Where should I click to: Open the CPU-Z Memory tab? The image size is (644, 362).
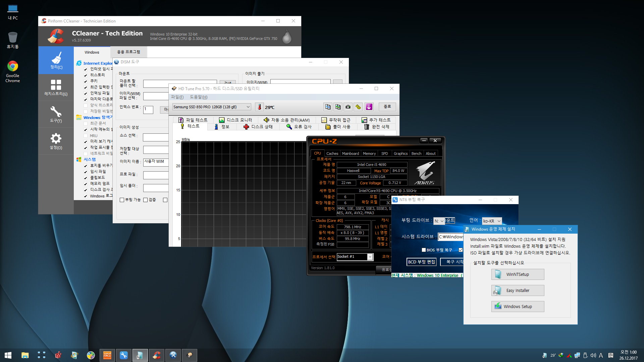[x=369, y=154]
